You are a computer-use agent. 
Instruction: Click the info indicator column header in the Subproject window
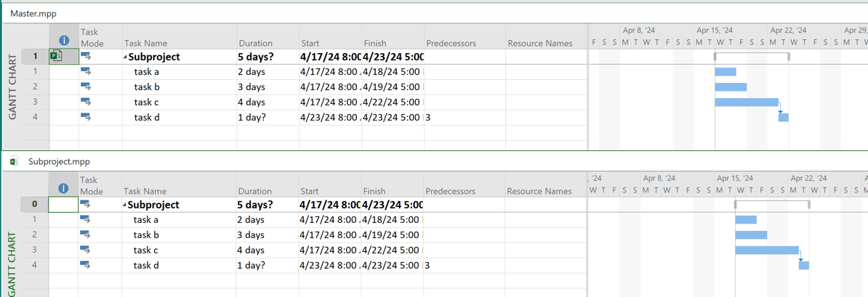pyautogui.click(x=64, y=189)
